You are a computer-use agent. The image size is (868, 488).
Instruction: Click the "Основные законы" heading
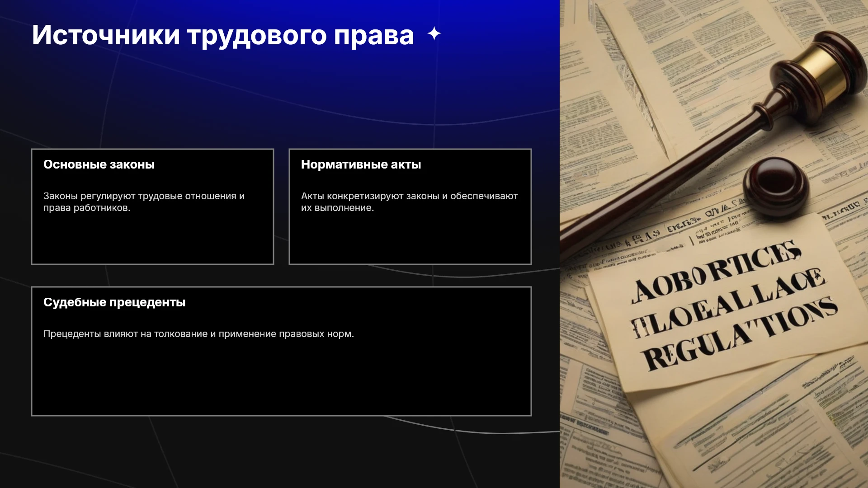tap(99, 164)
